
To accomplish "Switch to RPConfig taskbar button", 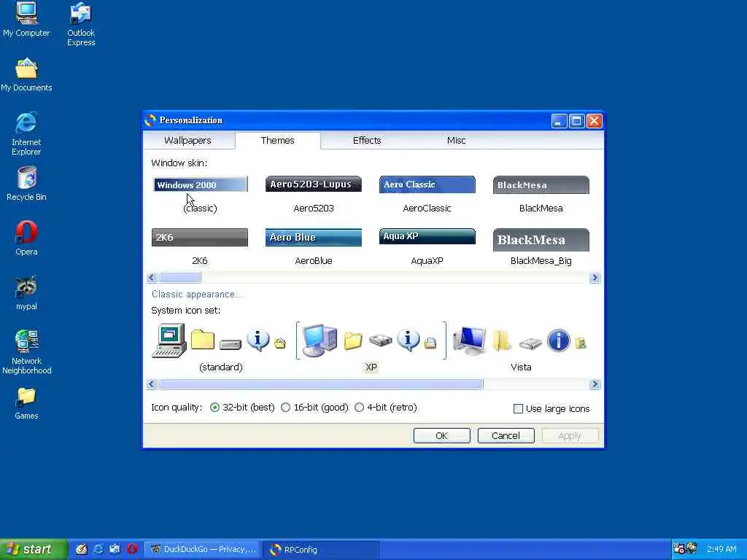I will [322, 549].
